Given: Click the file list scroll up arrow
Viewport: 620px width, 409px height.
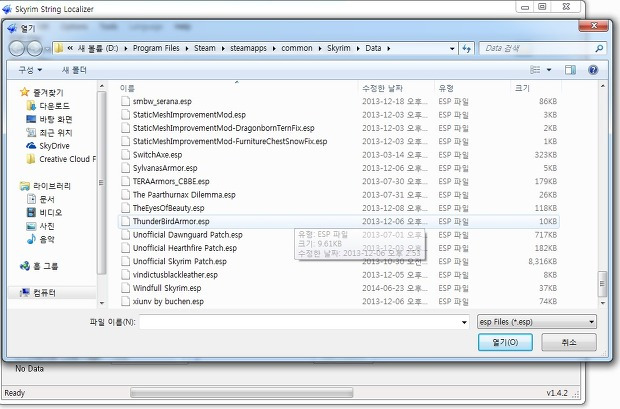Looking at the screenshot, I should (x=602, y=86).
